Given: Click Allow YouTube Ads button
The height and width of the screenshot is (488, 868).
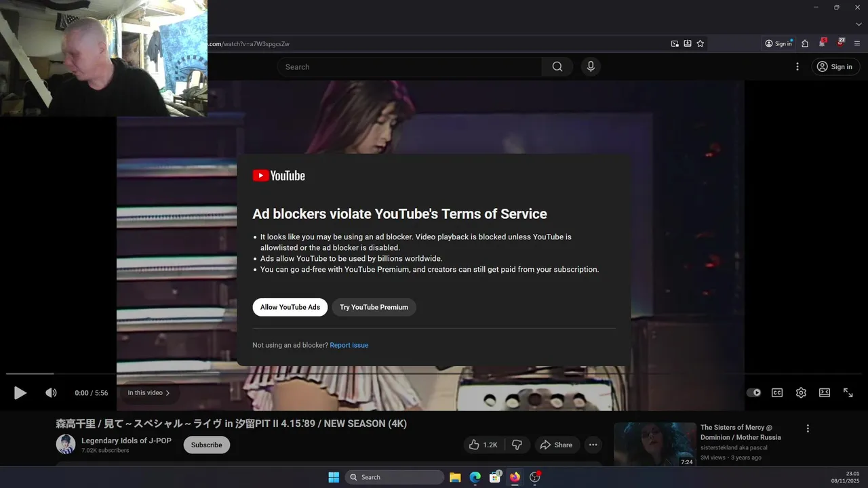Looking at the screenshot, I should 290,307.
